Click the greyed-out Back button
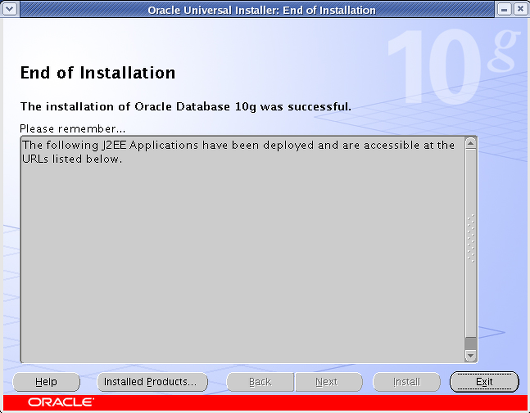This screenshot has width=530, height=413. (260, 382)
